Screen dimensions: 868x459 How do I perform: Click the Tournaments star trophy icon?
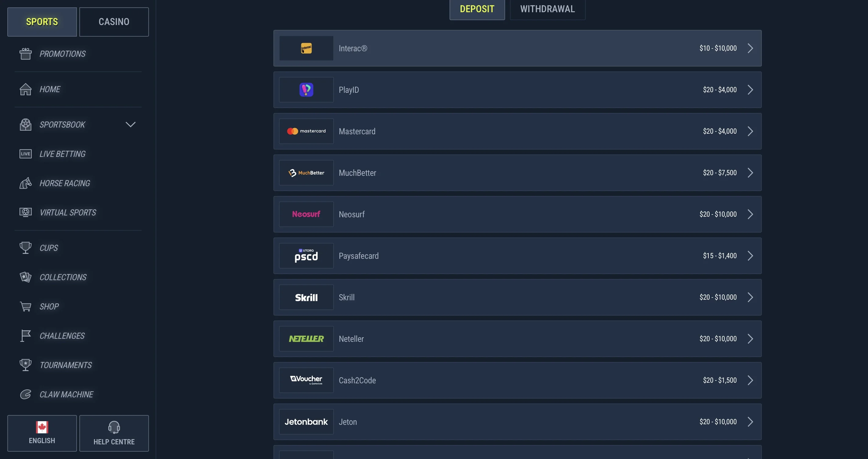coord(26,365)
